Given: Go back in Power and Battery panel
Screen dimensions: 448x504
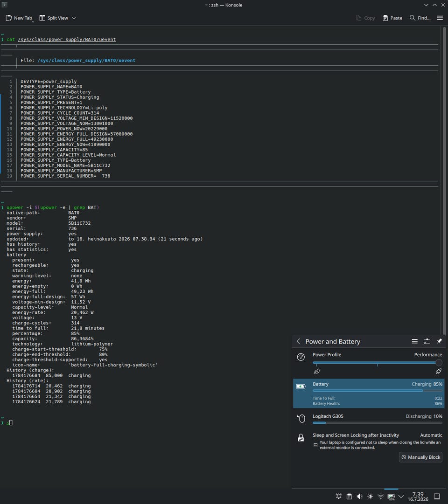Looking at the screenshot, I should [x=298, y=341].
